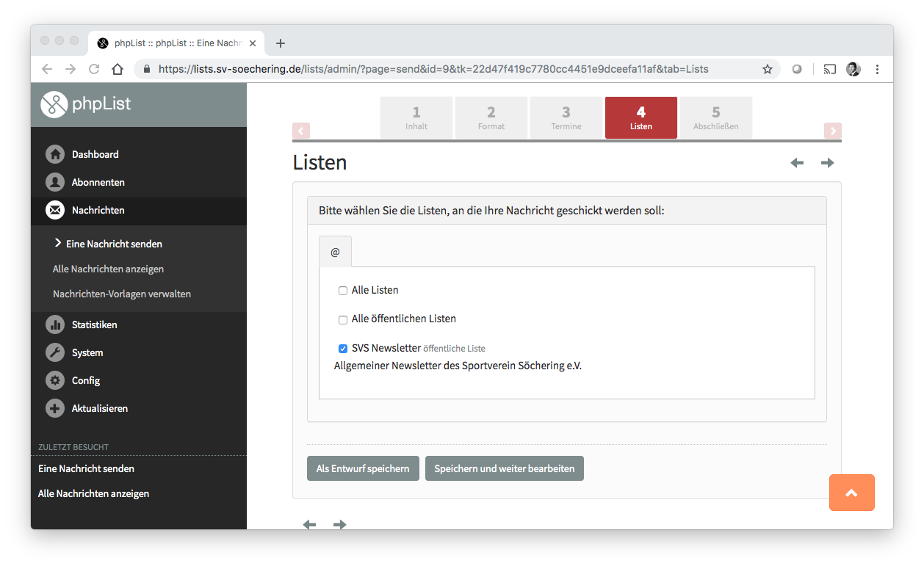The width and height of the screenshot is (924, 566).
Task: Enable the Alle öffentlichen Listen checkbox
Action: coord(343,319)
